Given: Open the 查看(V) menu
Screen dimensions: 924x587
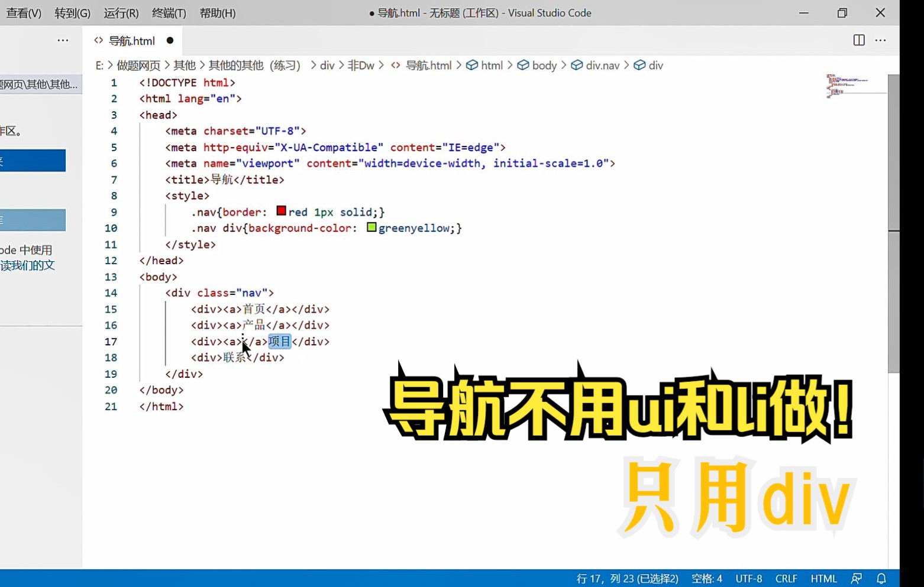Looking at the screenshot, I should pos(24,13).
